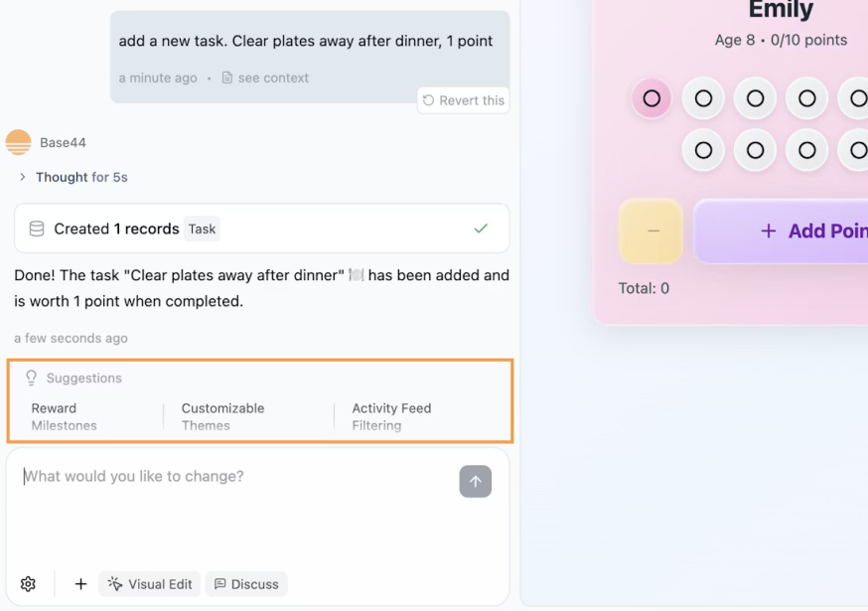Click the Task label chip on the record
Viewport: 868px width, 611px height.
[202, 229]
